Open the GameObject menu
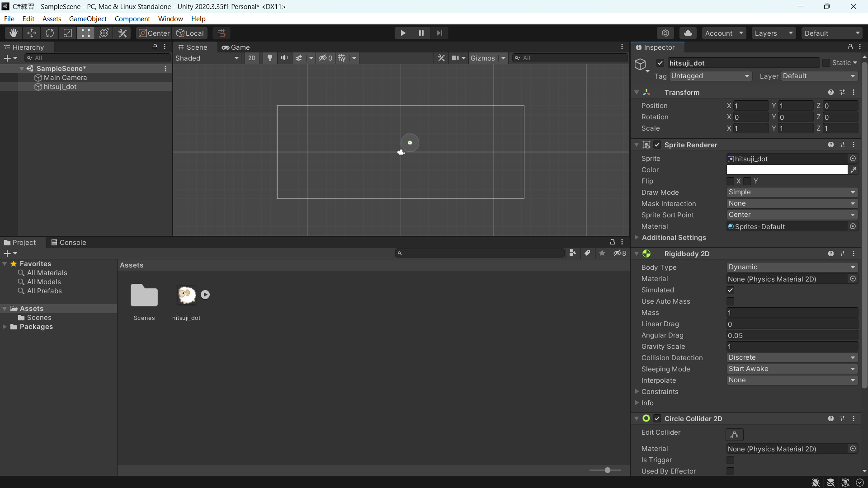The width and height of the screenshot is (868, 488). (88, 19)
